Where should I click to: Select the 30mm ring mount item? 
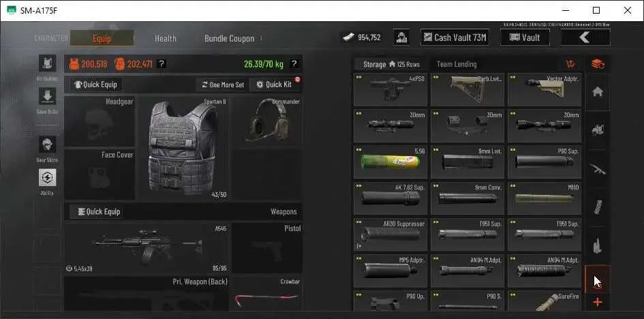(467, 126)
